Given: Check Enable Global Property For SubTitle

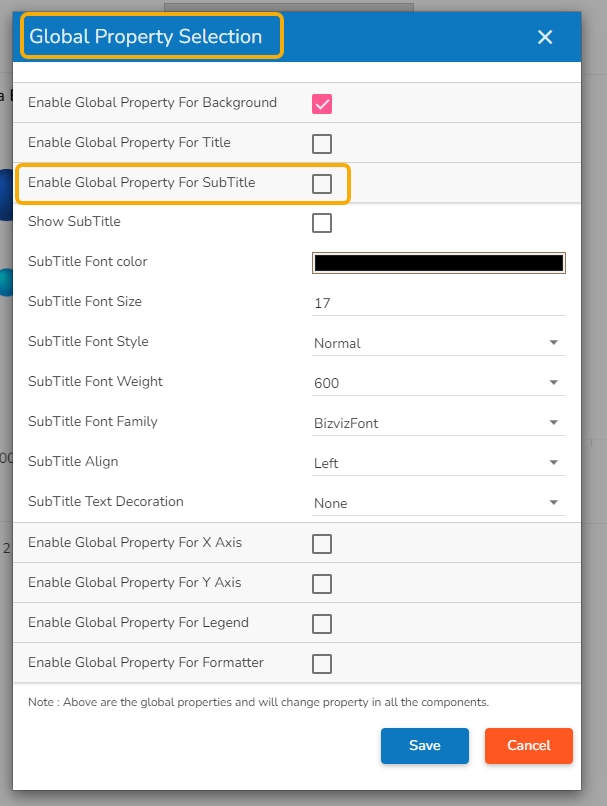Looking at the screenshot, I should click(322, 183).
